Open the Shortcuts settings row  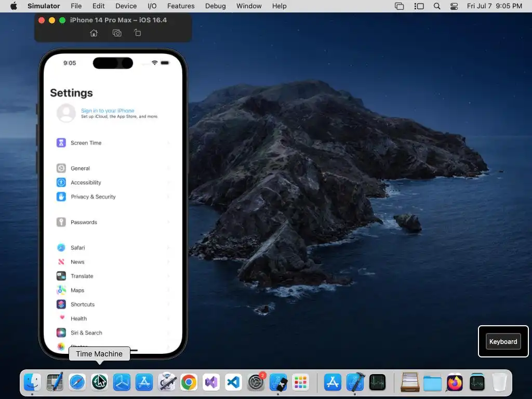click(x=113, y=304)
